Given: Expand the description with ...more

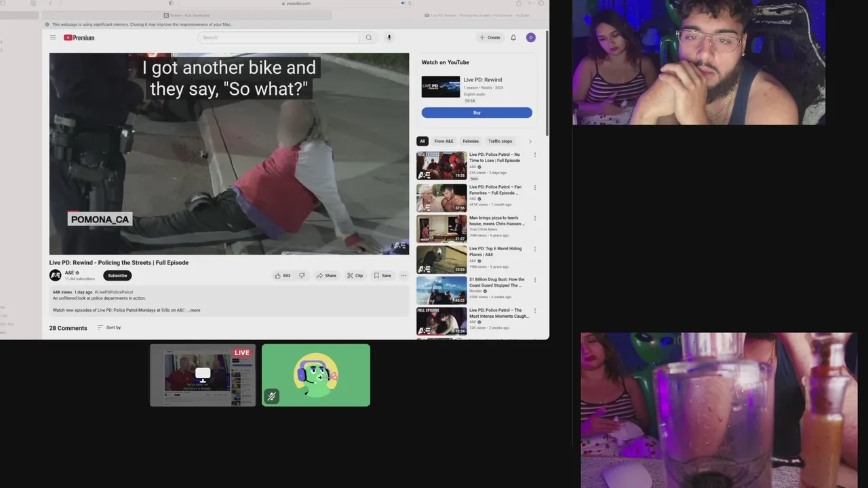Looking at the screenshot, I should coord(194,310).
